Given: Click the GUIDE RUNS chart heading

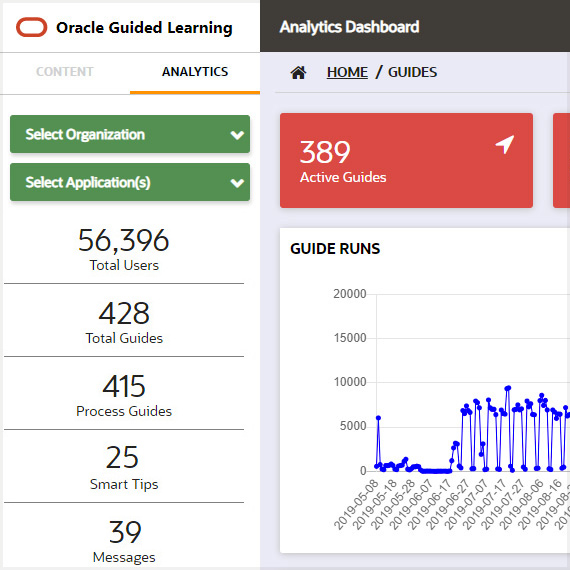Looking at the screenshot, I should coord(335,249).
